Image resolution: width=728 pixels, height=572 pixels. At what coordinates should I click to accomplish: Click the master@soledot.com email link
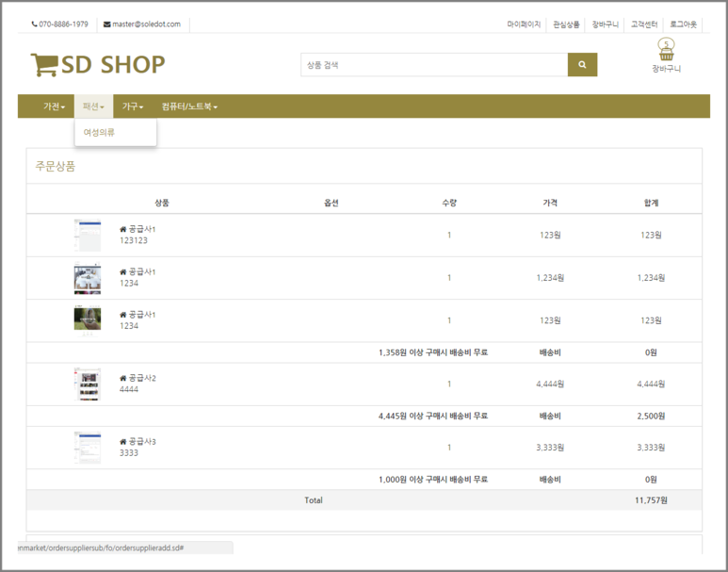146,25
